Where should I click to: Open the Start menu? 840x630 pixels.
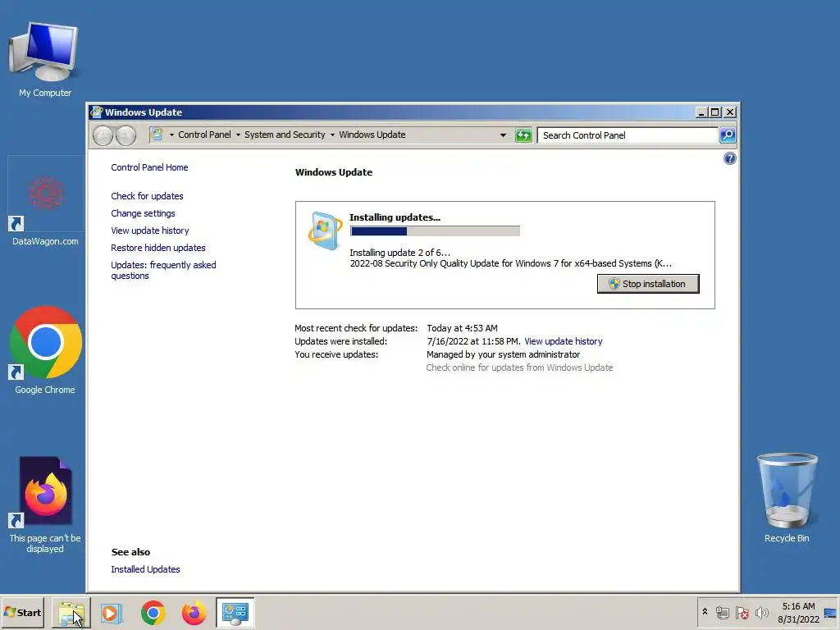pos(22,613)
